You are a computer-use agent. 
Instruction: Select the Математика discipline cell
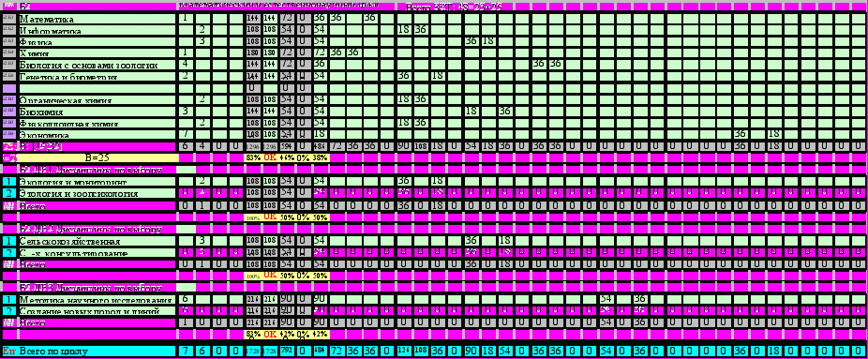tap(97, 18)
